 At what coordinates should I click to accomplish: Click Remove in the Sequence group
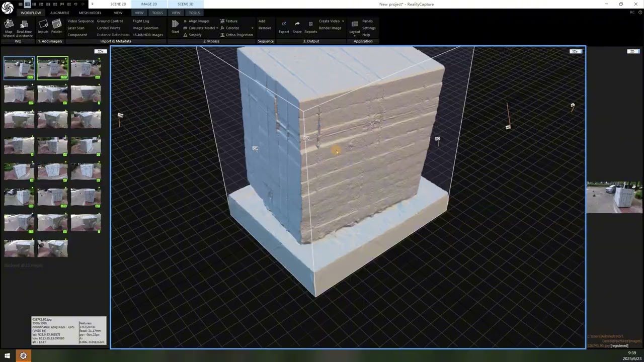[x=265, y=28]
